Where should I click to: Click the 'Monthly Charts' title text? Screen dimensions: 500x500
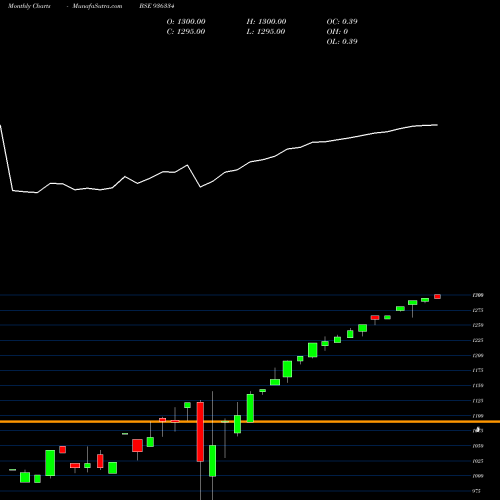(x=29, y=6)
